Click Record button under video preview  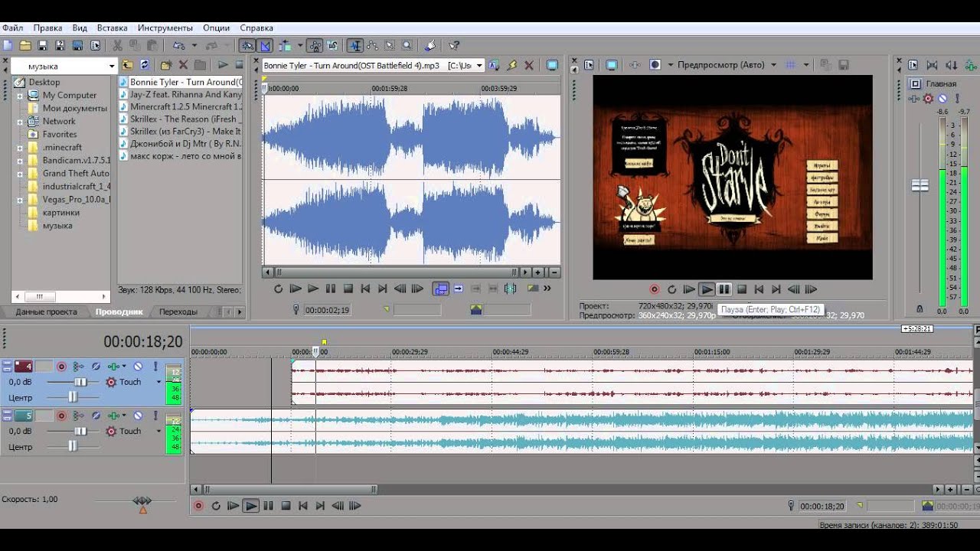tap(655, 289)
